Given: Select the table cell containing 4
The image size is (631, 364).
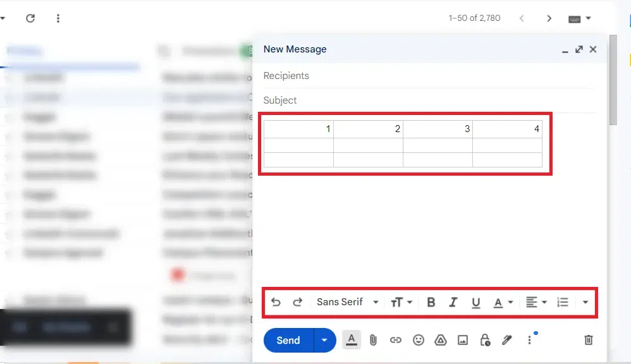Looking at the screenshot, I should coord(508,129).
